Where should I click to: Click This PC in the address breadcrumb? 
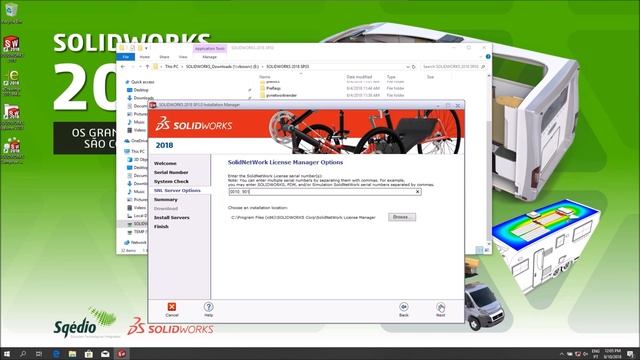[171, 67]
